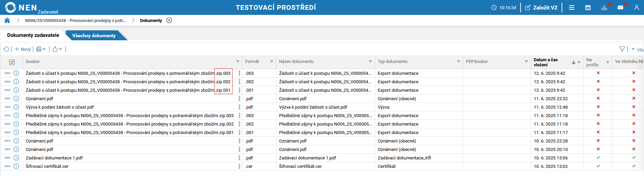Open file Zadávací dokumentace 1.pdf
This screenshot has height=176, width=644.
tap(54, 158)
